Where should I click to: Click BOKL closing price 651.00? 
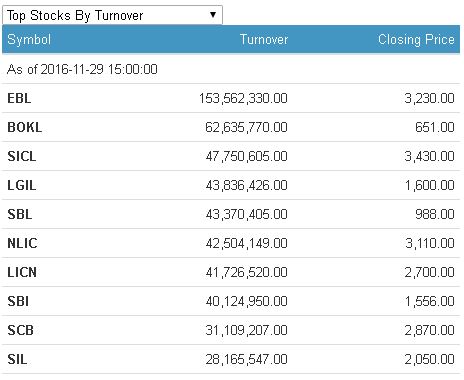pyautogui.click(x=435, y=127)
